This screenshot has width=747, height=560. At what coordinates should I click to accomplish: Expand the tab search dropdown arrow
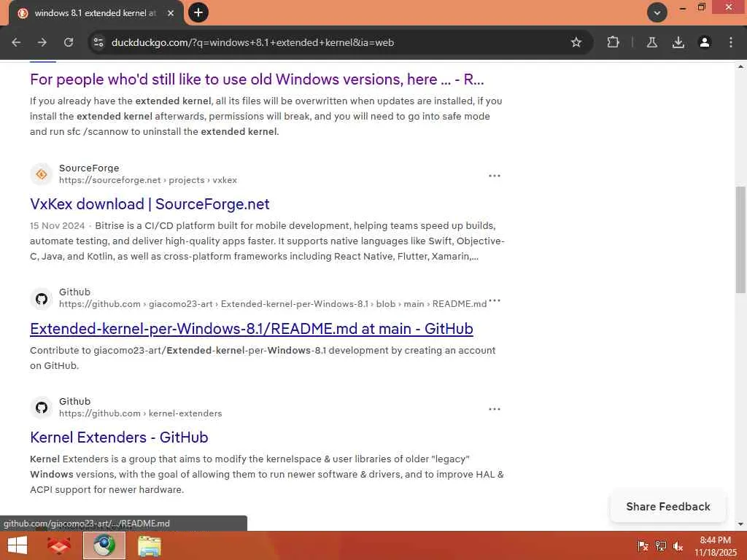coord(657,13)
